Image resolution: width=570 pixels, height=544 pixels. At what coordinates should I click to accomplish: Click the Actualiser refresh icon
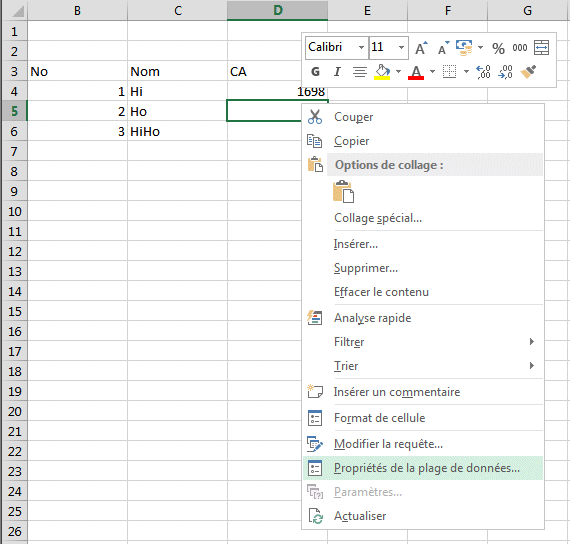(315, 516)
